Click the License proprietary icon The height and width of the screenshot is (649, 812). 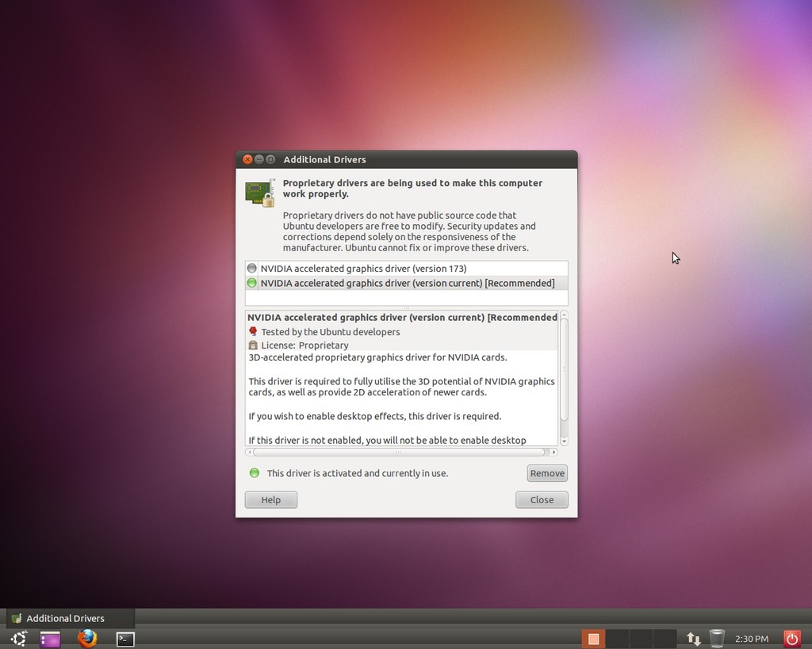(x=253, y=345)
